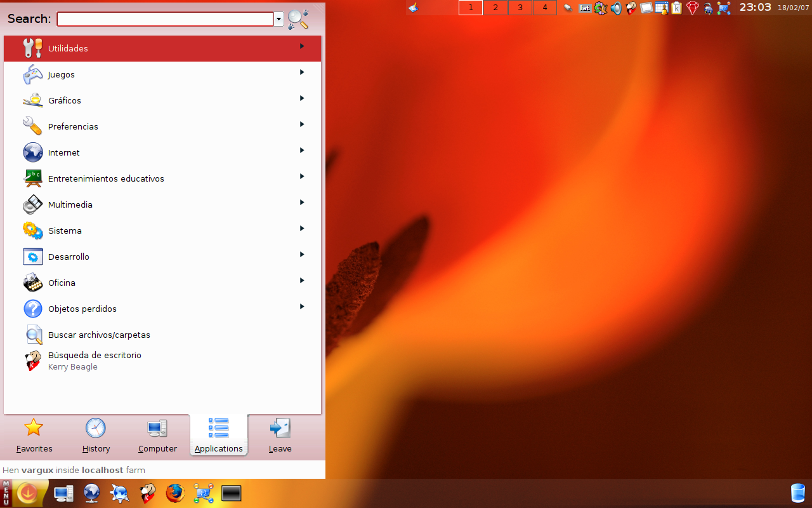The width and height of the screenshot is (812, 508).
Task: Switch to virtual desktop 3
Action: coord(520,8)
